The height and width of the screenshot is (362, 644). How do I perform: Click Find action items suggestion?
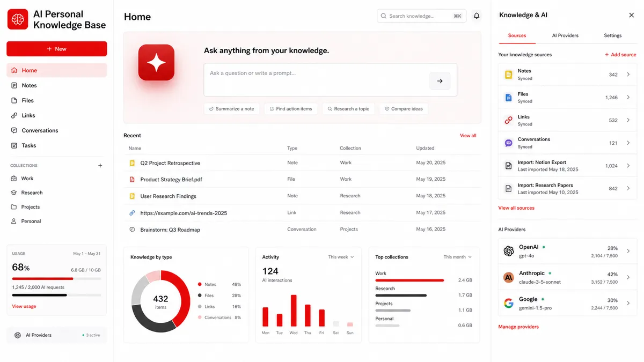[x=291, y=109]
